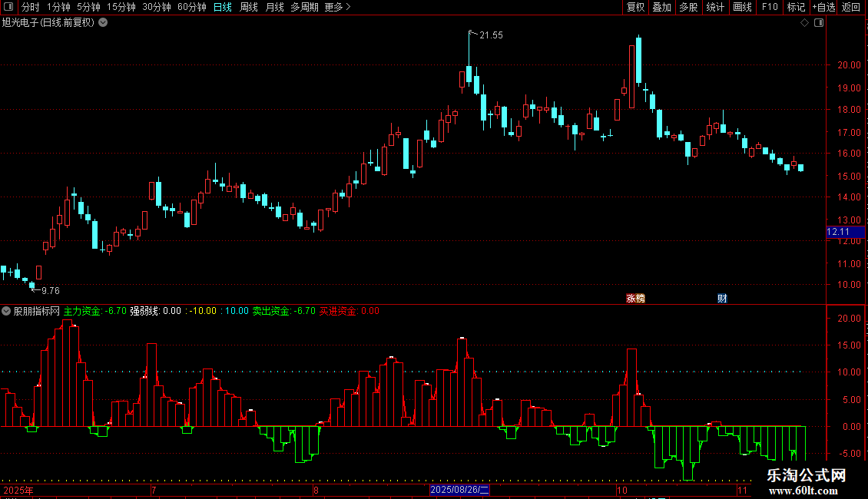This screenshot has width=868, height=499.
Task: Click the 9.76 low price annotation
Action: [x=51, y=290]
